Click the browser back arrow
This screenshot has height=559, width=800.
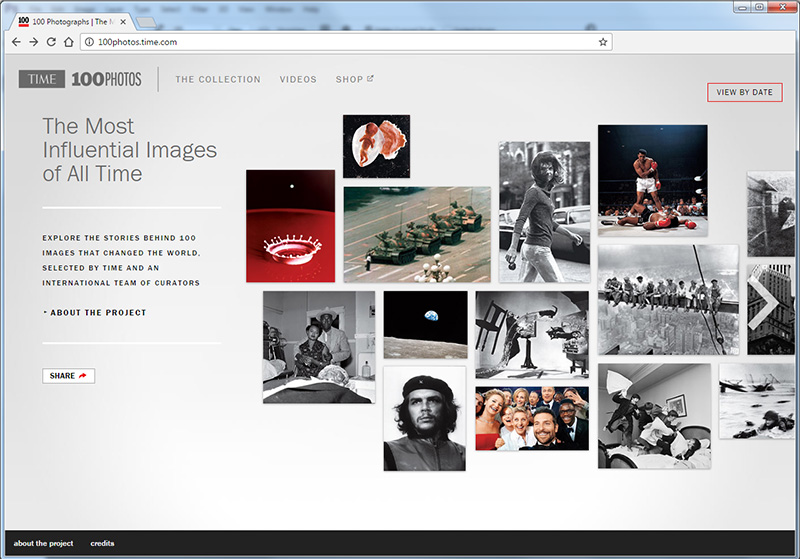(x=16, y=42)
